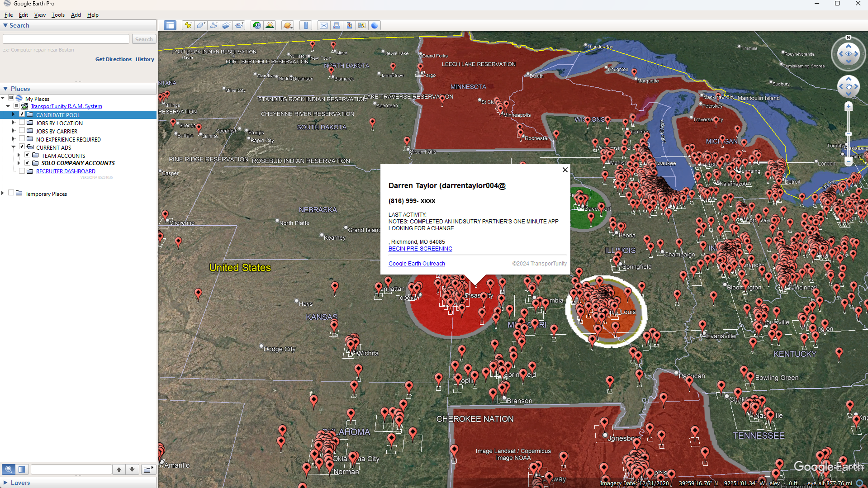
Task: Collapse the Places panel triangle
Action: 5,89
